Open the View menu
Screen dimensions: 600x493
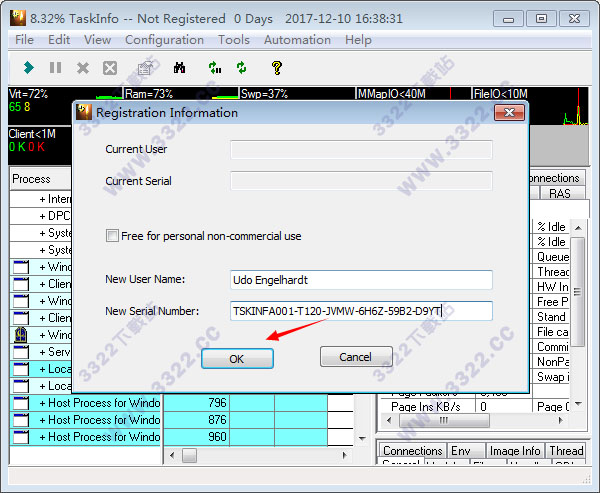click(98, 40)
